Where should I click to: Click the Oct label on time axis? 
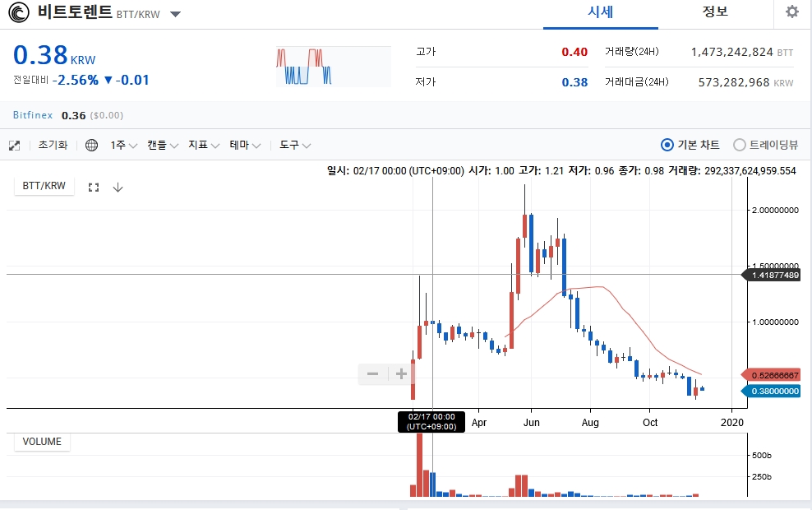point(650,423)
